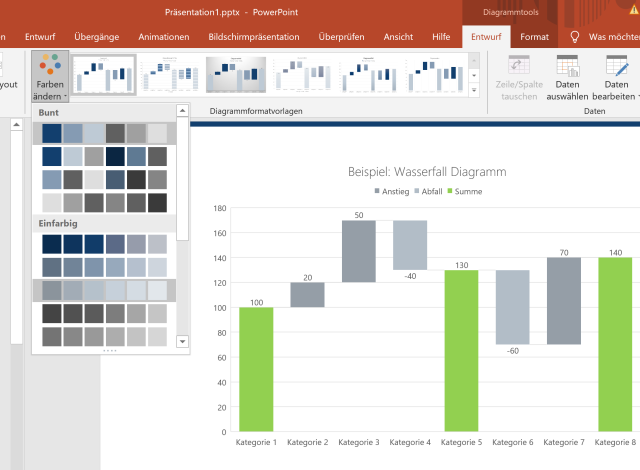
Task: Click the color palette list up arrow
Action: pyautogui.click(x=182, y=111)
